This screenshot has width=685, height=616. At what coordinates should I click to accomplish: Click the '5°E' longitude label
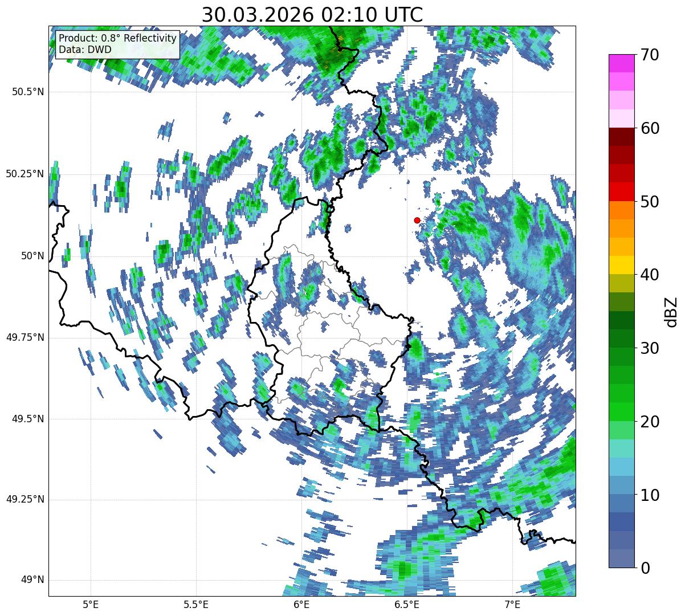(91, 604)
